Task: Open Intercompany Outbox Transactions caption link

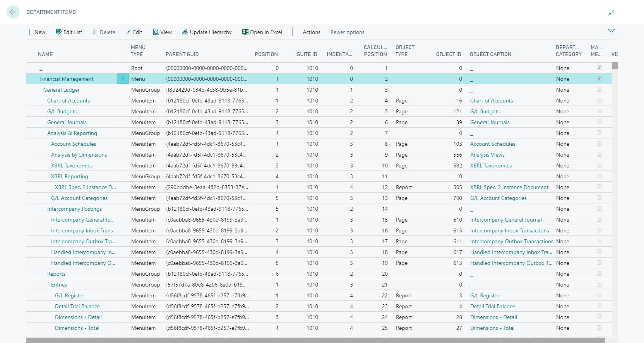Action: point(512,241)
